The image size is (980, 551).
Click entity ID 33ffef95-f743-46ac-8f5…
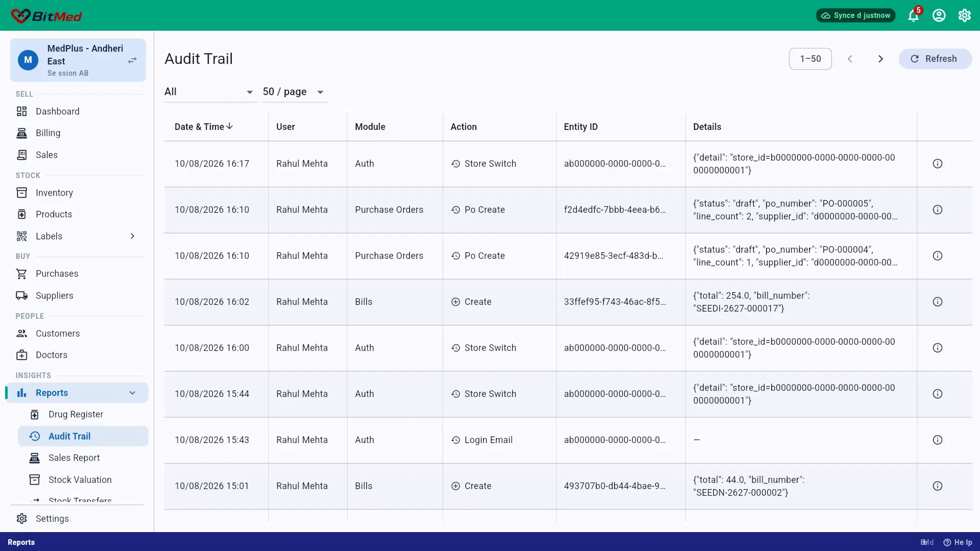click(x=615, y=302)
